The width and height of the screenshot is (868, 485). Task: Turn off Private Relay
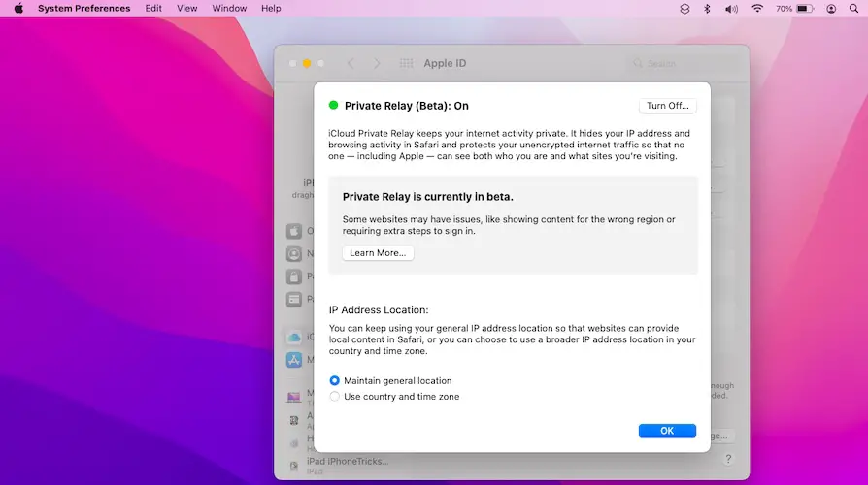667,106
